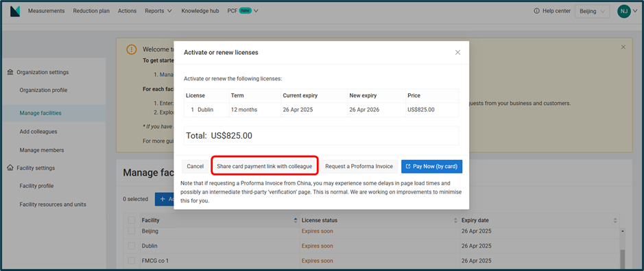Click the Total: US$825.00 text
This screenshot has height=271, width=644.
(219, 136)
